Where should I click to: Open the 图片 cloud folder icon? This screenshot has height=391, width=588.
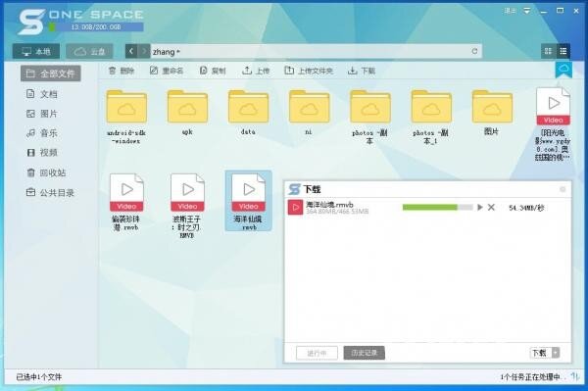492,107
